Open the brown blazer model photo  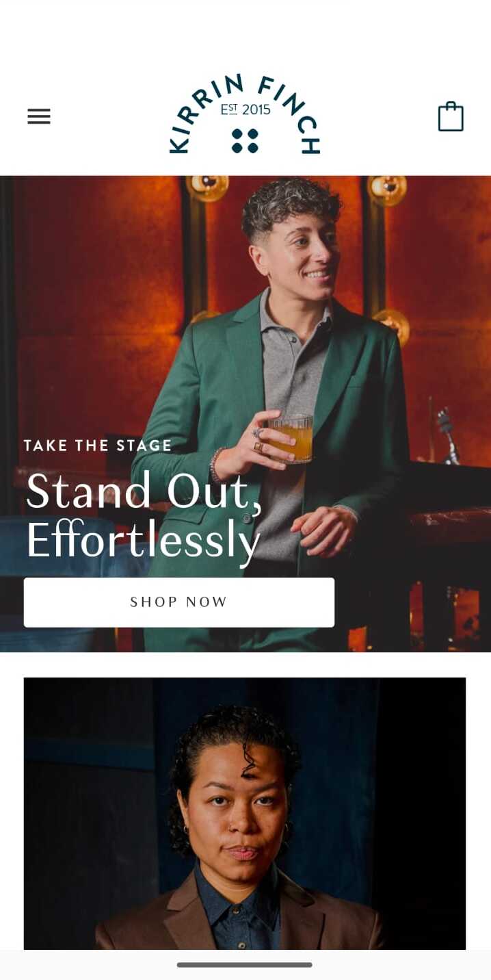coord(245,813)
